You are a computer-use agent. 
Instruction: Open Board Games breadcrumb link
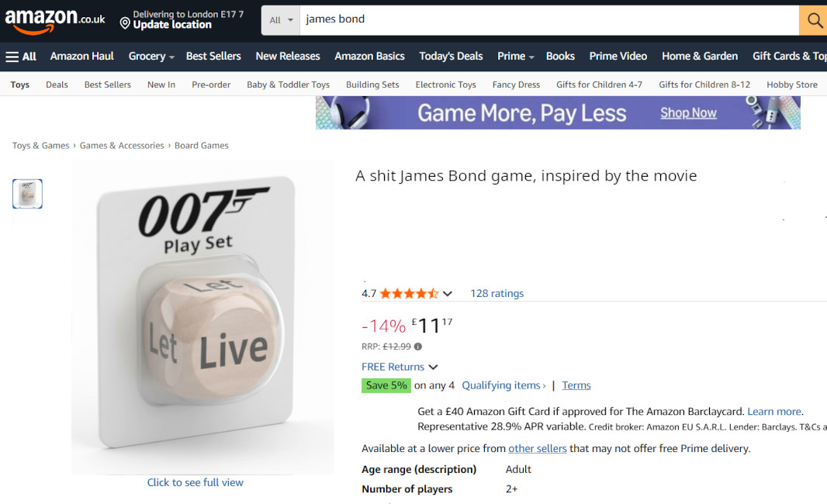tap(202, 146)
